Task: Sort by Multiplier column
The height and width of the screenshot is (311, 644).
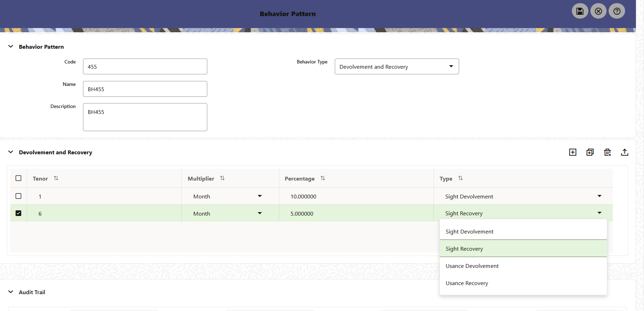Action: (x=222, y=178)
